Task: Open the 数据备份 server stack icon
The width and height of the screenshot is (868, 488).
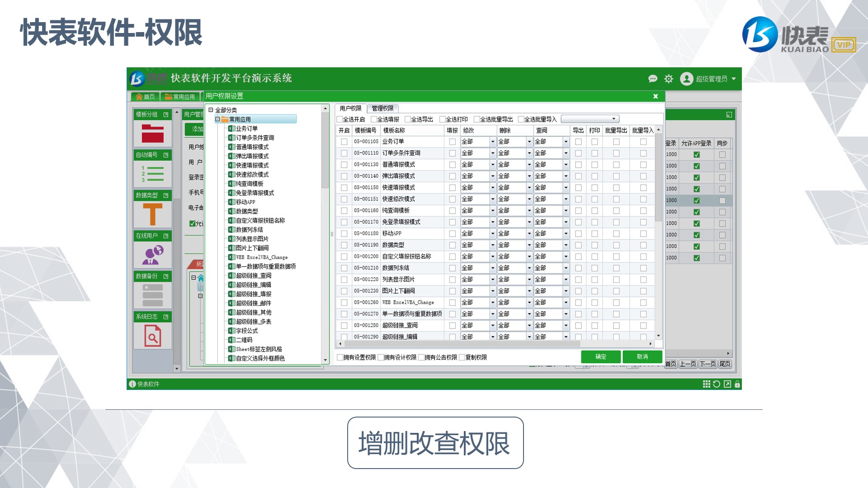Action: click(x=152, y=295)
